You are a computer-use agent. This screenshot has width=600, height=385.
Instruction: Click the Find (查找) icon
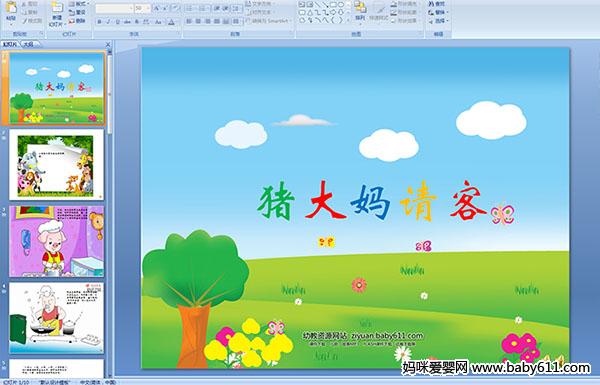437,4
